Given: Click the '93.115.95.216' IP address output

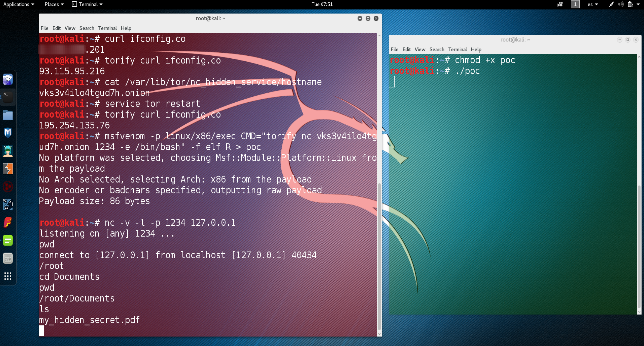Looking at the screenshot, I should (x=72, y=71).
